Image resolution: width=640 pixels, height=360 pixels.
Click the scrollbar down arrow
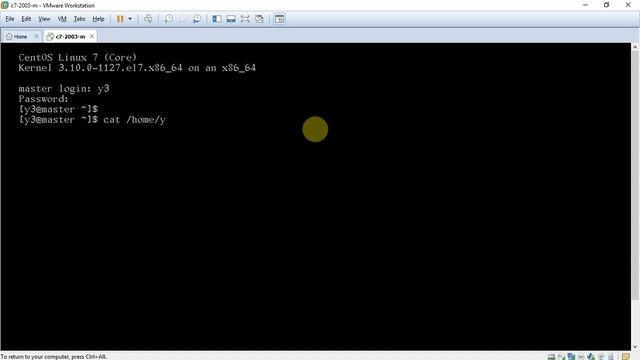(x=635, y=347)
